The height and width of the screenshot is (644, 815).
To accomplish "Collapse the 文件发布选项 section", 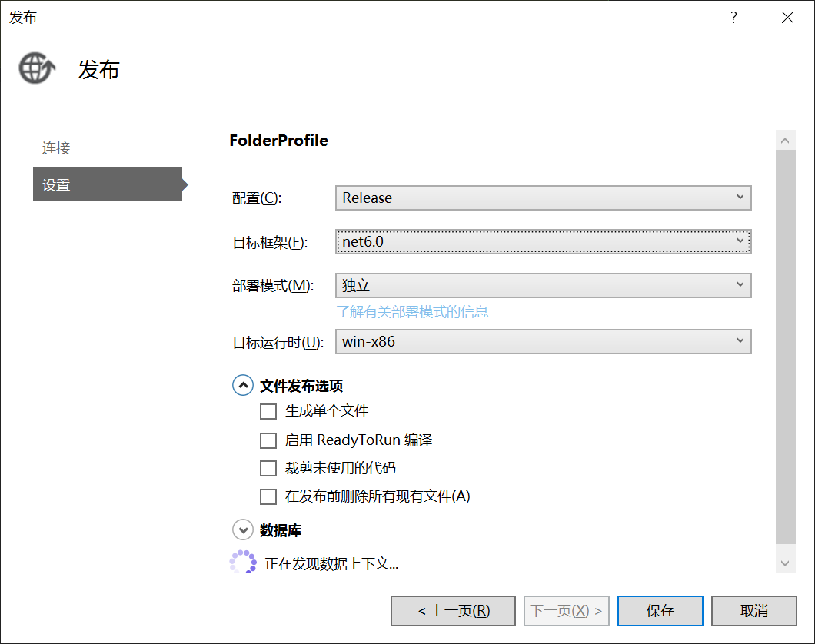I will 243,385.
